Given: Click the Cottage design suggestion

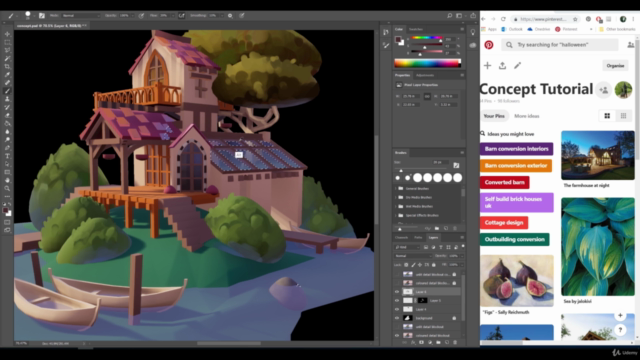Looking at the screenshot, I should [x=504, y=222].
